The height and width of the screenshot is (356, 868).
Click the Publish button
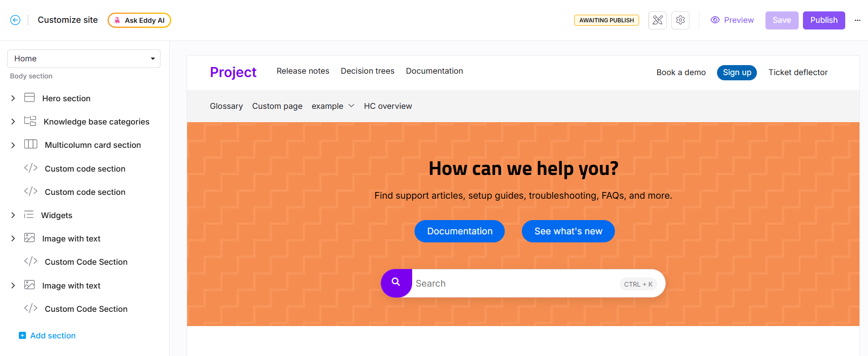pos(824,20)
